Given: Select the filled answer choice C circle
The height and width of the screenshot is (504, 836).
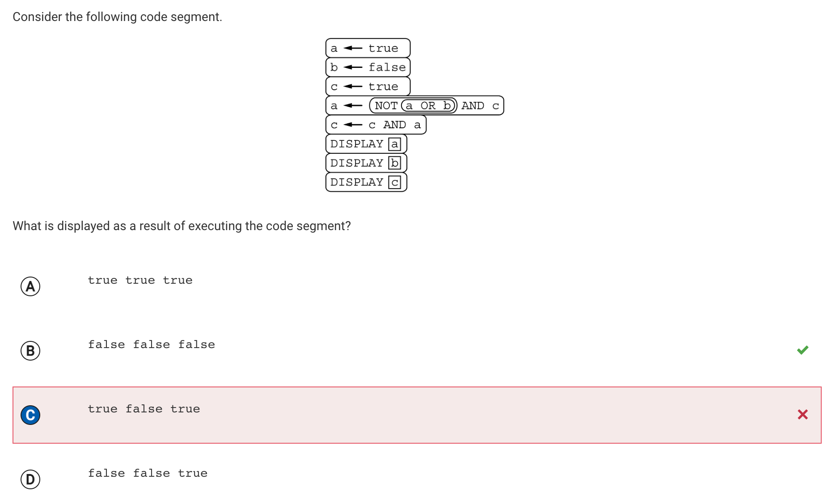Looking at the screenshot, I should click(x=30, y=415).
